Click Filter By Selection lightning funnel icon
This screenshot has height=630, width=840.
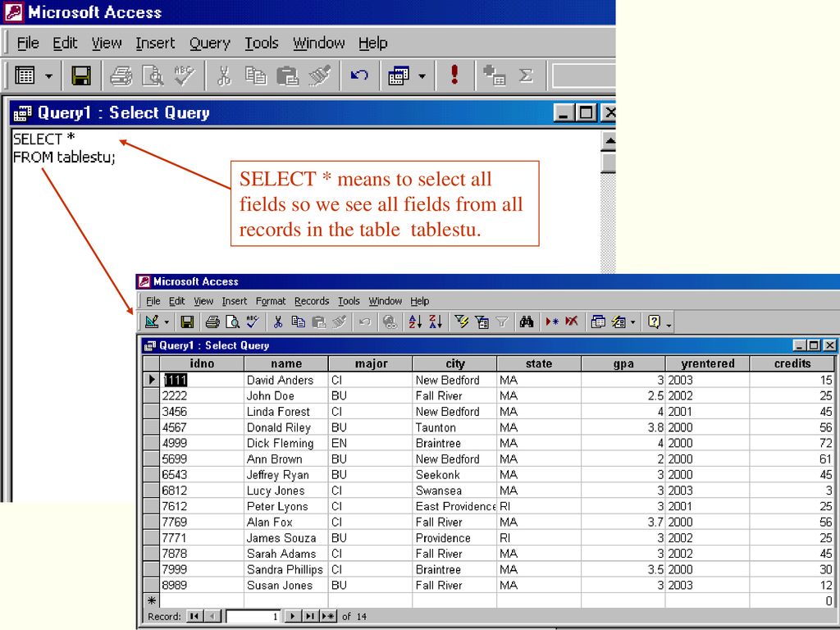[461, 322]
